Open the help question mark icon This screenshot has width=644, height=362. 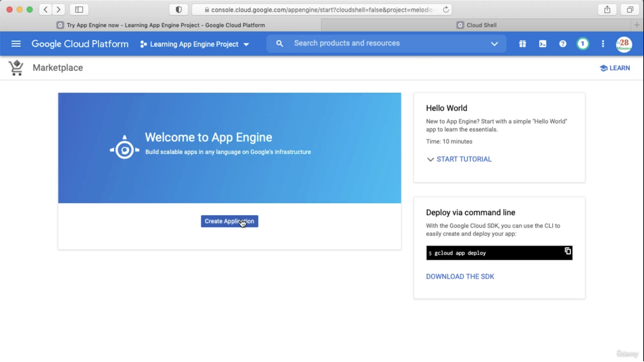pos(563,44)
